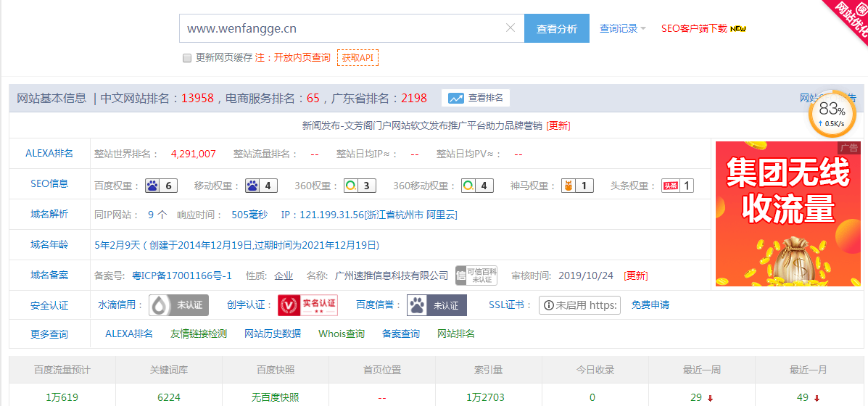Screen dimensions: 868x406
Task: Click the 83% speed indicator circle
Action: coord(832,113)
